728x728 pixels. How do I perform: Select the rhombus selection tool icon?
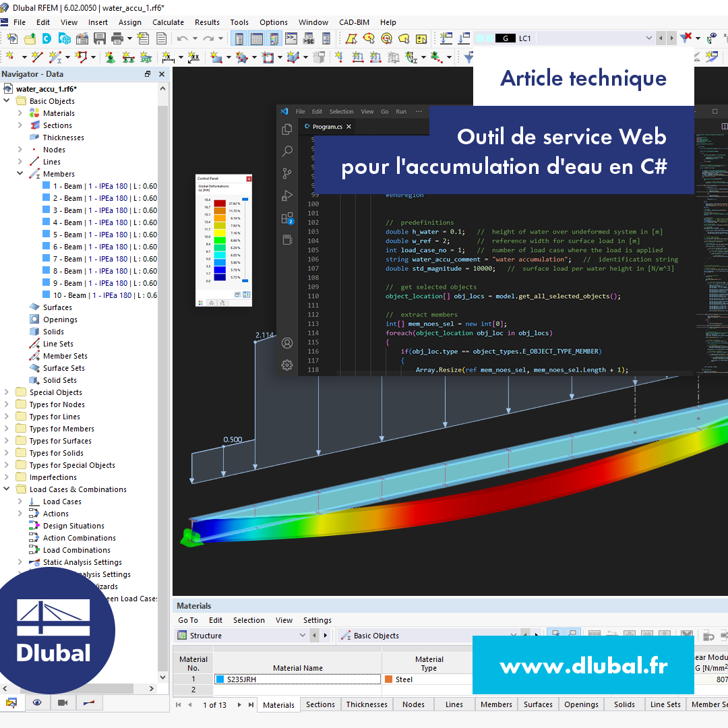click(x=351, y=38)
